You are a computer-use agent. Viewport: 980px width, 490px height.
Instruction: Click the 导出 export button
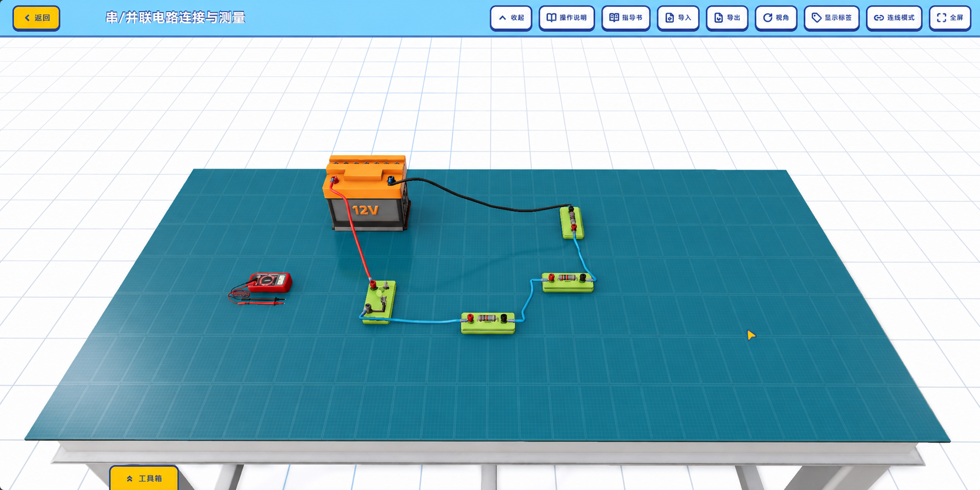coord(727,18)
